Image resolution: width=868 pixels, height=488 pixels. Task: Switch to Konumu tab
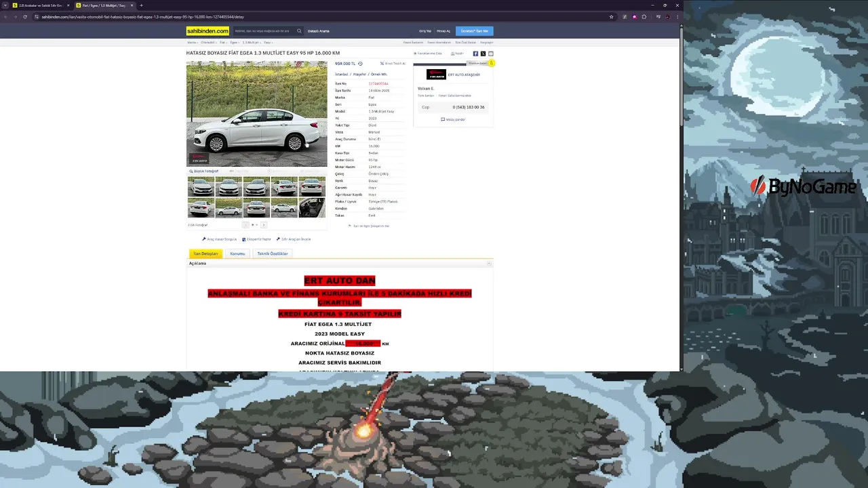click(237, 253)
